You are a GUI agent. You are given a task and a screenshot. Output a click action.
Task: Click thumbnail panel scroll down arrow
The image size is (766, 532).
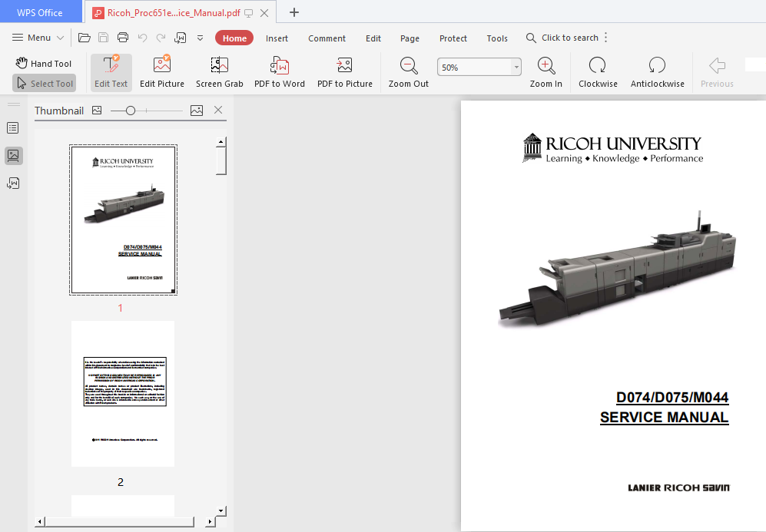pyautogui.click(x=221, y=511)
